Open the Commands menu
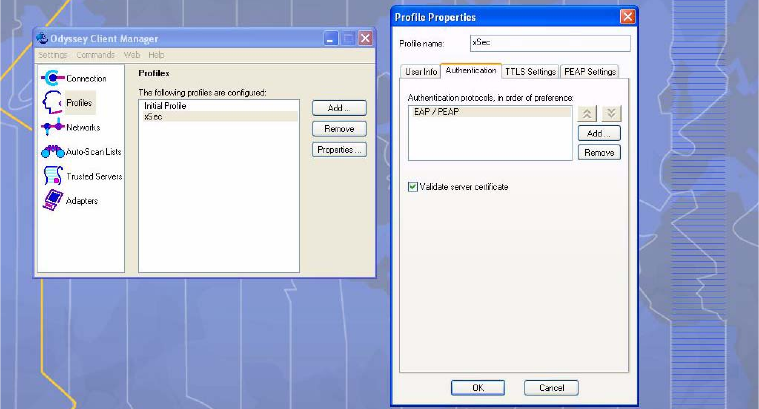 (95, 55)
